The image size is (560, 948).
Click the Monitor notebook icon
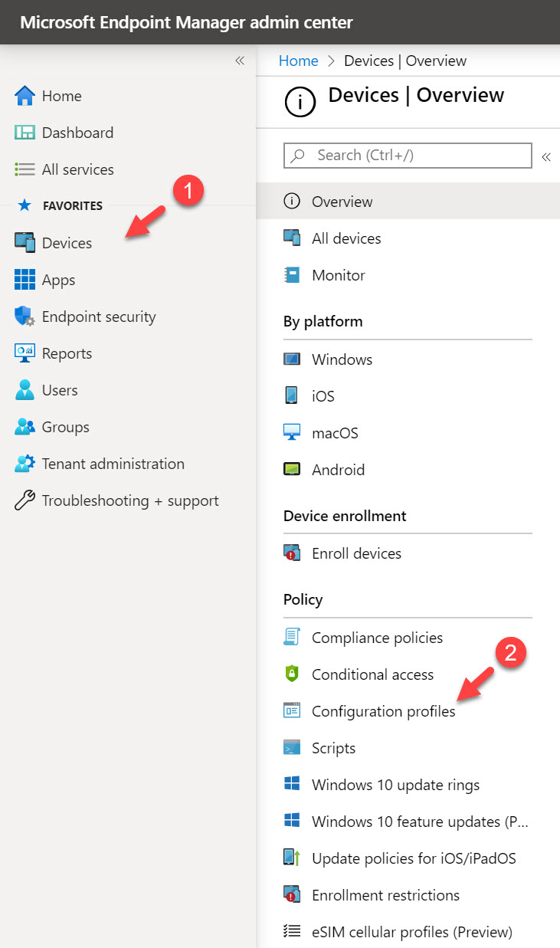click(x=292, y=275)
